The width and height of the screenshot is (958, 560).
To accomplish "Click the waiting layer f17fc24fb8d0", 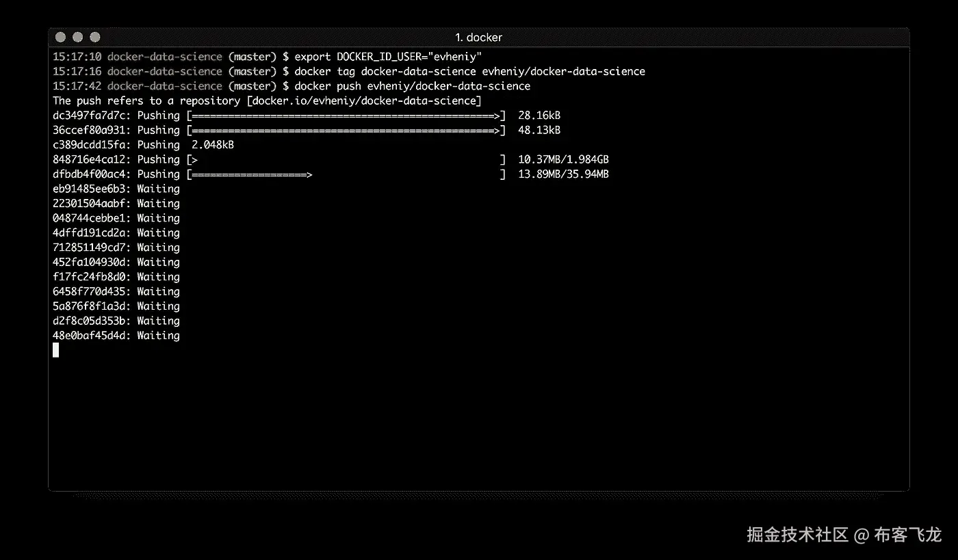I will pyautogui.click(x=116, y=277).
